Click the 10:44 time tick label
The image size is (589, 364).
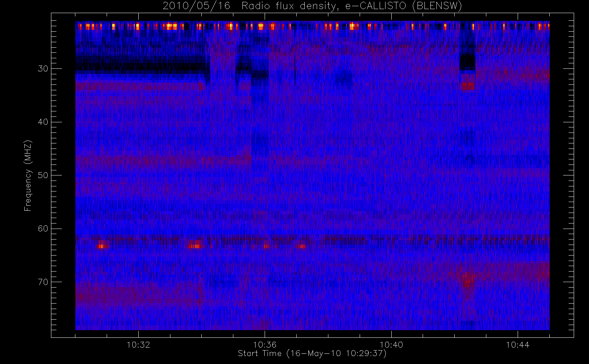click(x=518, y=344)
